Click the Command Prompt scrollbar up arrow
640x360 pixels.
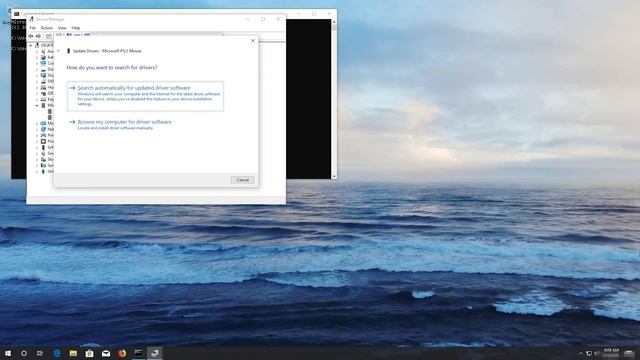pyautogui.click(x=334, y=22)
